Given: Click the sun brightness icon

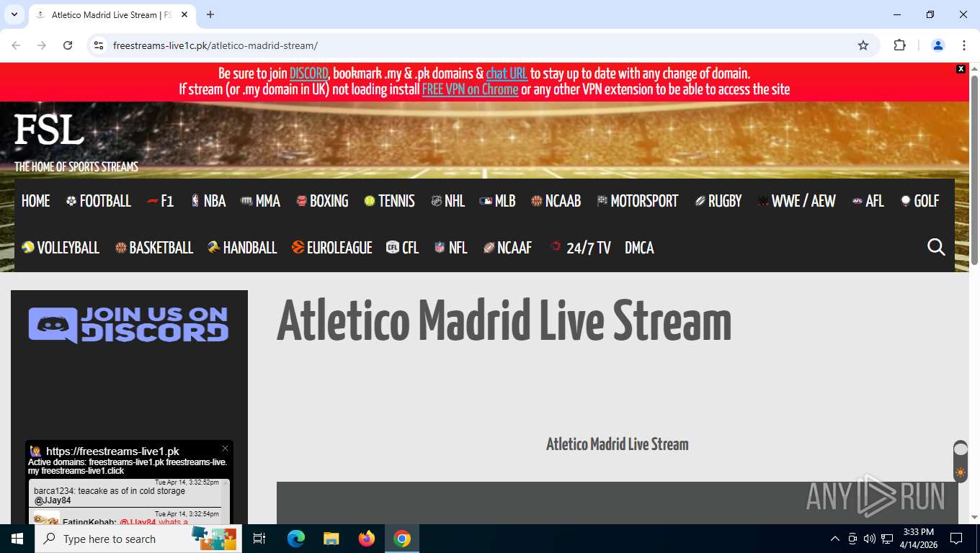Looking at the screenshot, I should (x=961, y=473).
